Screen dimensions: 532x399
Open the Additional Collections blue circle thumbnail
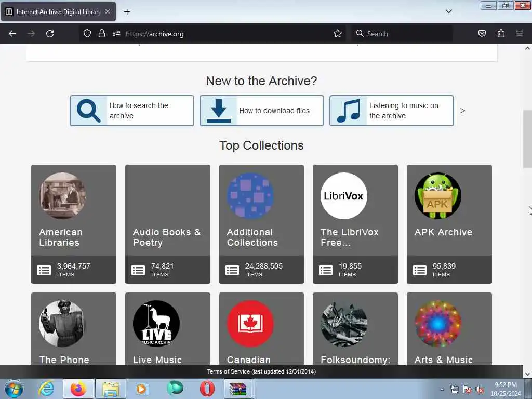(x=250, y=196)
